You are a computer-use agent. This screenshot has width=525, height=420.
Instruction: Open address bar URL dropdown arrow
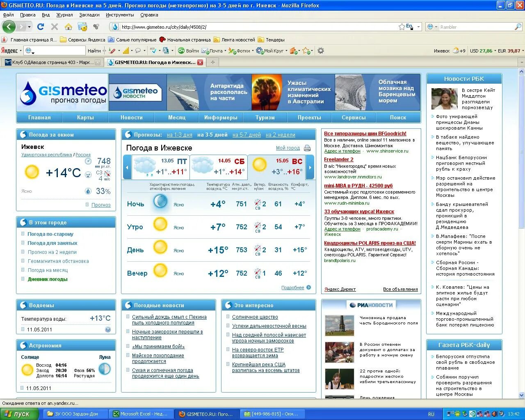(x=418, y=27)
